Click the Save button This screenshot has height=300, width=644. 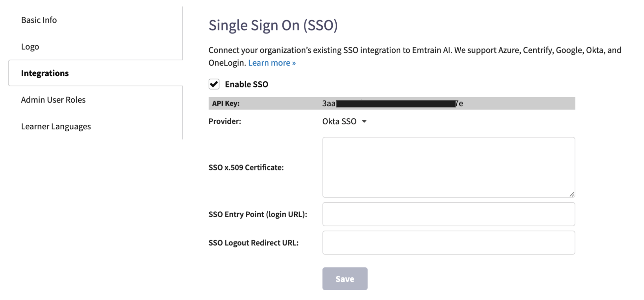coord(345,279)
